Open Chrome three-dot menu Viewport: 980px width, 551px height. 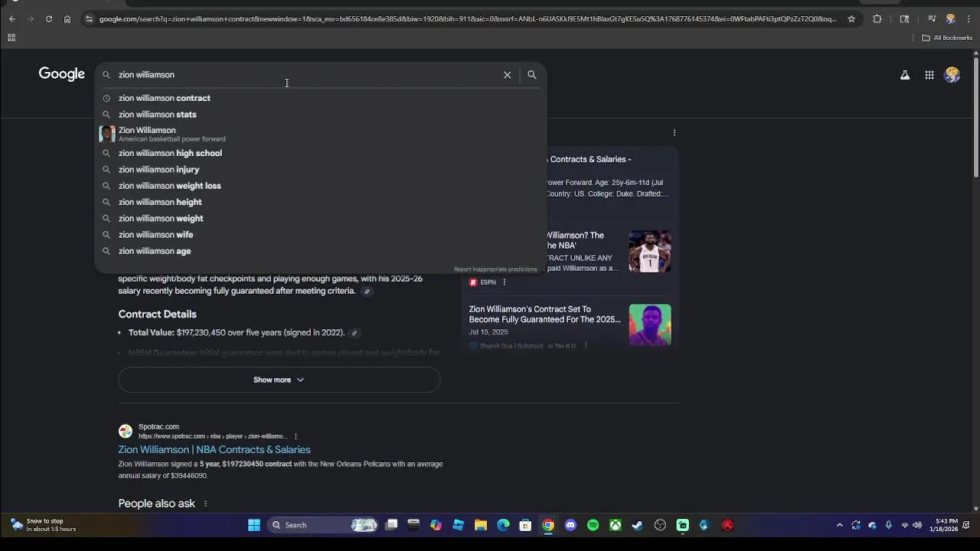(969, 19)
